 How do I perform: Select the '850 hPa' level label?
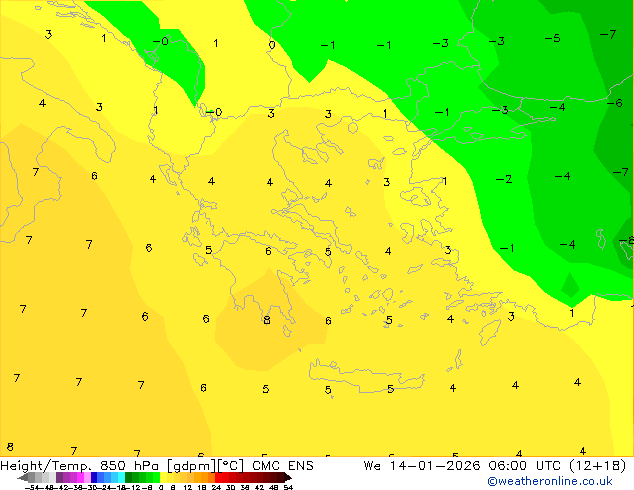[124, 466]
